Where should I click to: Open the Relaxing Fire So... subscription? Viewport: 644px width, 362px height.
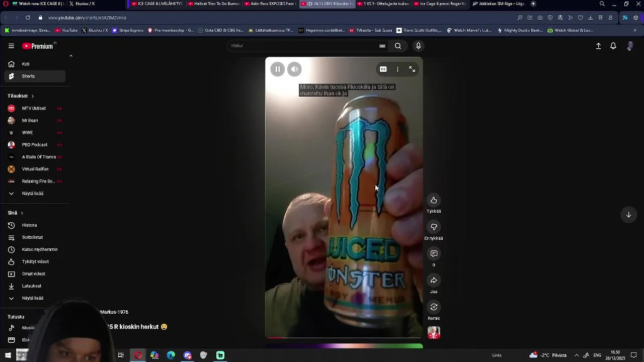[35, 181]
